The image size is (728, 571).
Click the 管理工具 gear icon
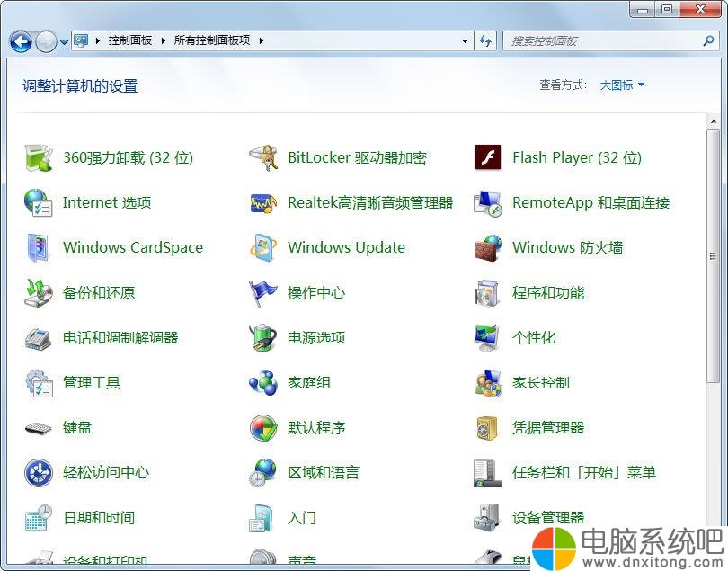pyautogui.click(x=39, y=383)
